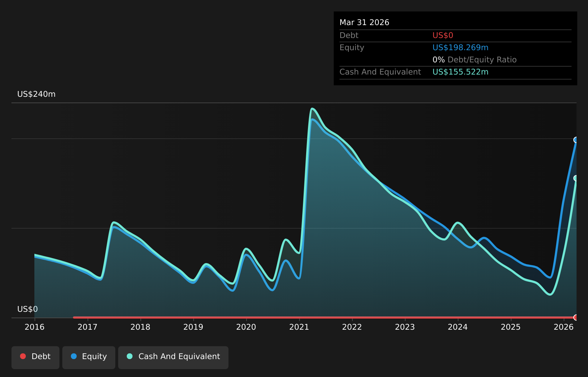Click the red Debt legend dot
This screenshot has height=377, width=588.
click(x=23, y=356)
